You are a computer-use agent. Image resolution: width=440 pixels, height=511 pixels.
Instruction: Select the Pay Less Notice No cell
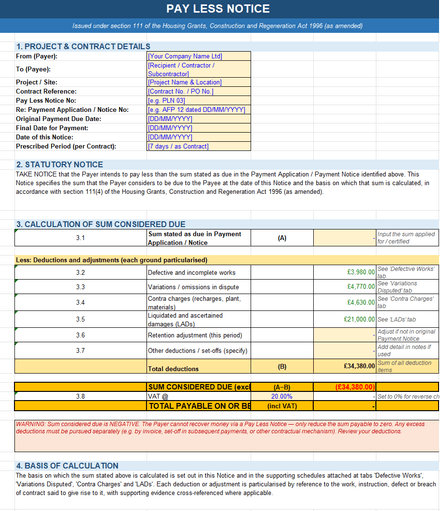pos(199,100)
